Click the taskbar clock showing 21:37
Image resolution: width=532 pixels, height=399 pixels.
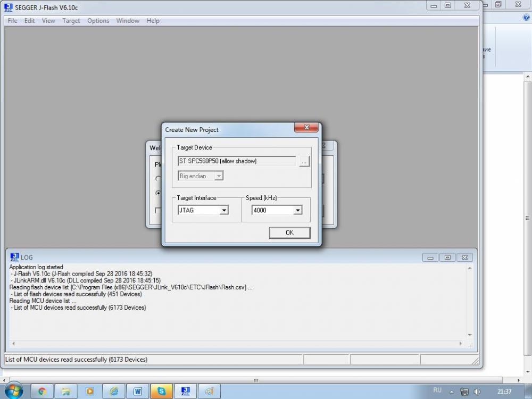(504, 392)
